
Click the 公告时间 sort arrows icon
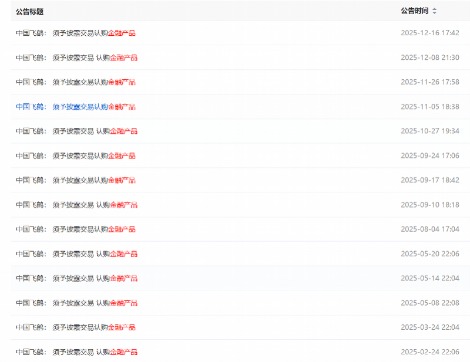click(434, 11)
